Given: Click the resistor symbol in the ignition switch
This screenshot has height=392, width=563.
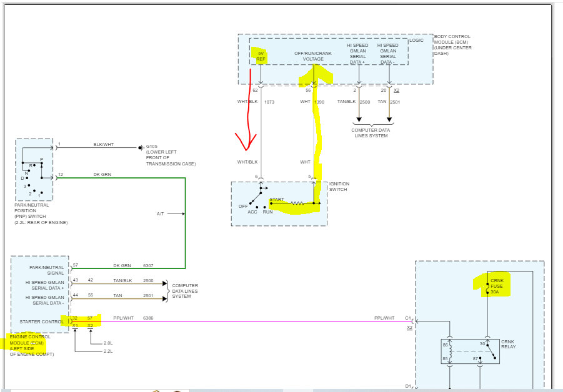Looking at the screenshot, I should tap(297, 203).
